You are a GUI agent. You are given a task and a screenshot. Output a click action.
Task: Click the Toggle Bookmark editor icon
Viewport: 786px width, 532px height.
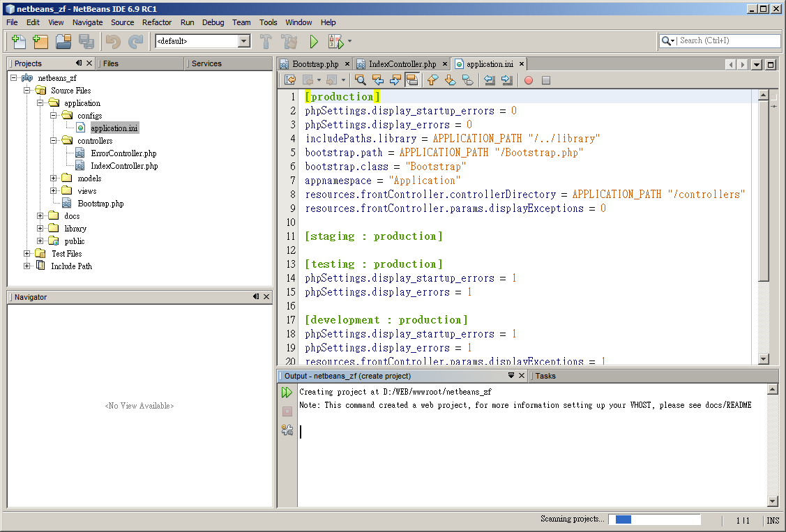pyautogui.click(x=468, y=80)
